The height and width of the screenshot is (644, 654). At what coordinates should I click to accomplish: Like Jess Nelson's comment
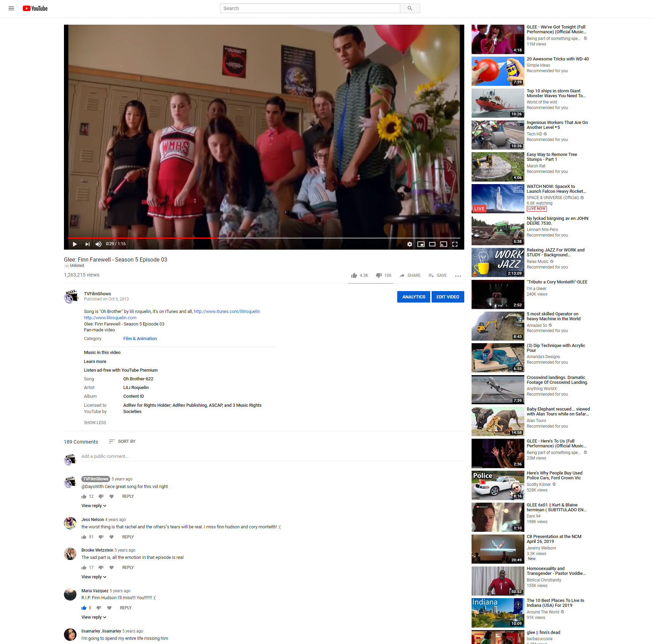coord(84,537)
